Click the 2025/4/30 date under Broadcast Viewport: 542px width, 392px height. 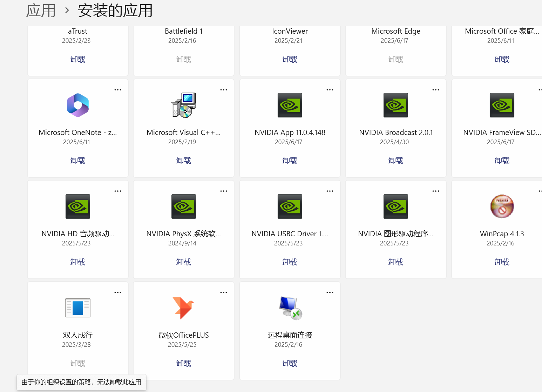(x=394, y=142)
